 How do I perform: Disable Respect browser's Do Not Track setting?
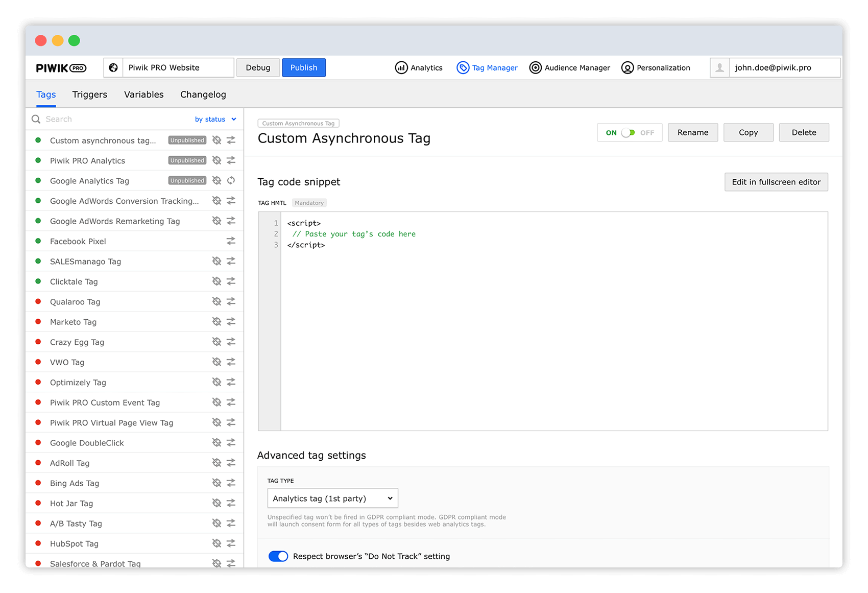click(278, 556)
